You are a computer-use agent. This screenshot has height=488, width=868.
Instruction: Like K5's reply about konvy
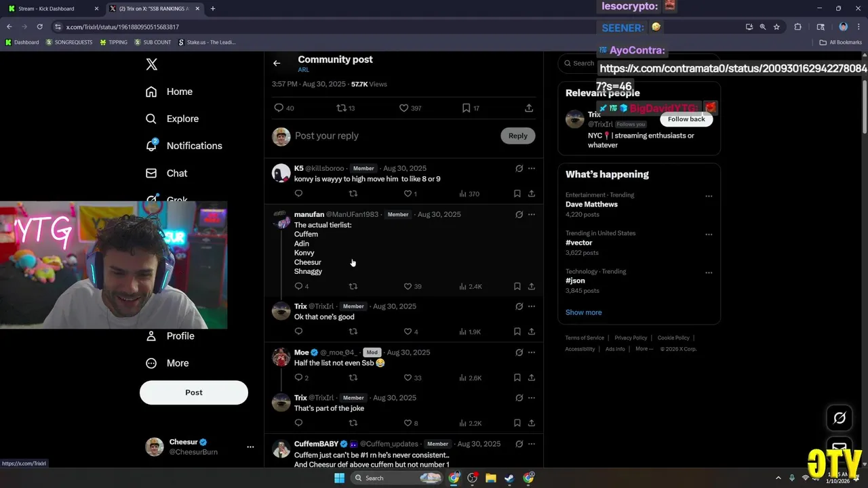coord(410,194)
